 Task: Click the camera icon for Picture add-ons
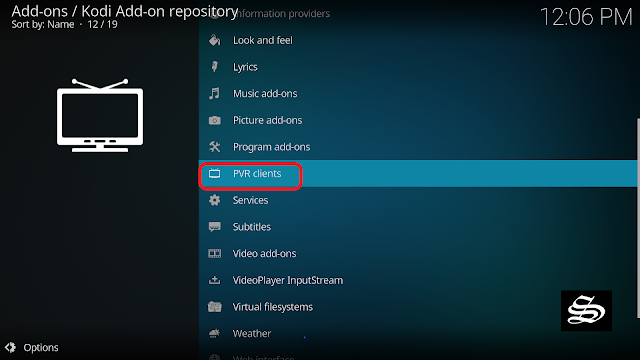click(x=215, y=120)
